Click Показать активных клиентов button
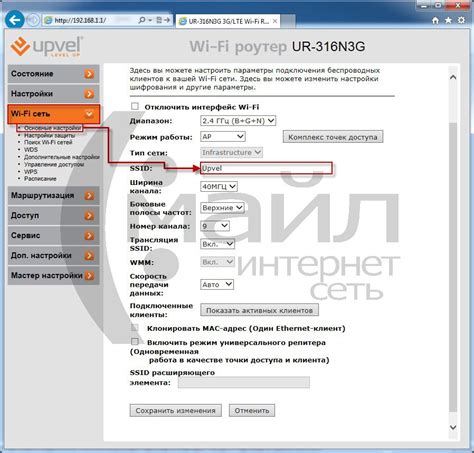 tap(259, 310)
